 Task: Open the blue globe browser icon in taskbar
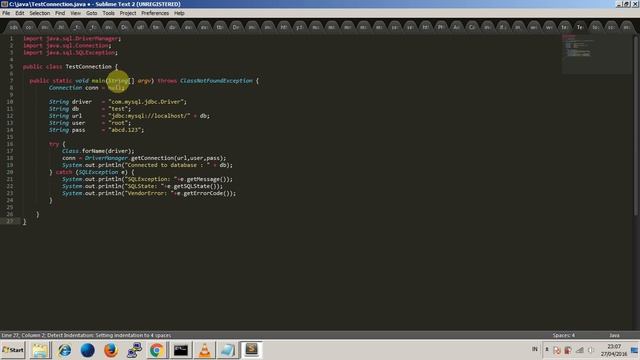[x=87, y=350]
